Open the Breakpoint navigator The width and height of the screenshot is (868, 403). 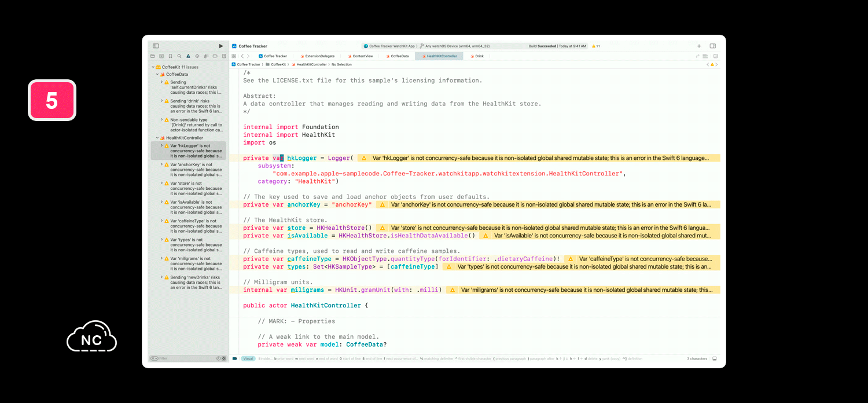pyautogui.click(x=215, y=56)
